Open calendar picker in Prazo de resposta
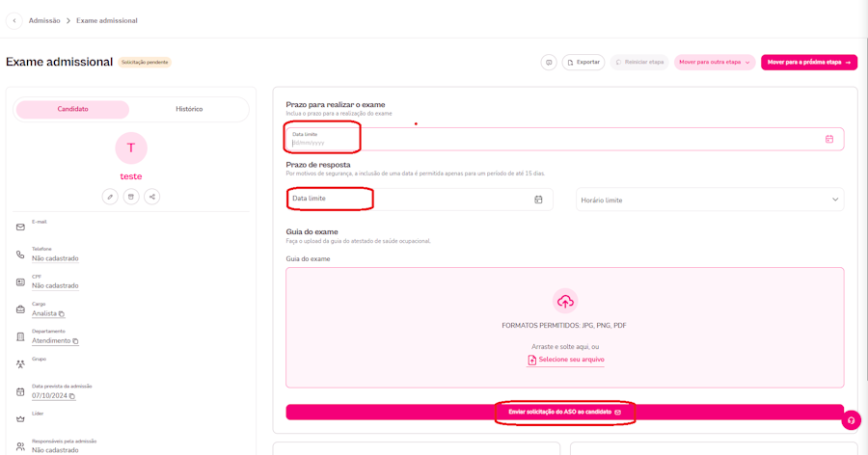Screen dimensions: 868x455 [x=538, y=200]
